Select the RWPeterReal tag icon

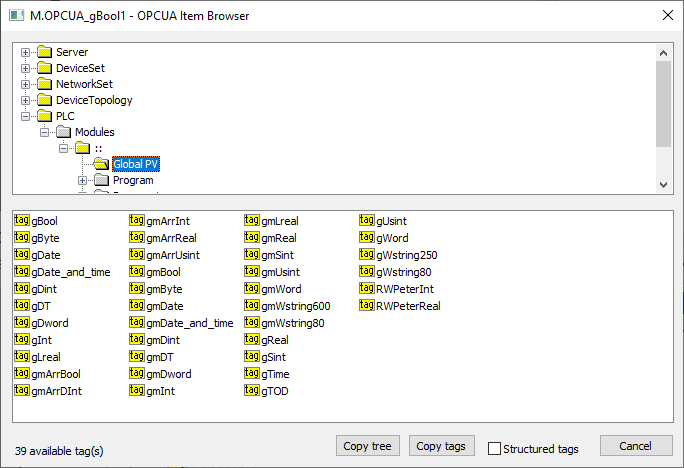tap(367, 306)
